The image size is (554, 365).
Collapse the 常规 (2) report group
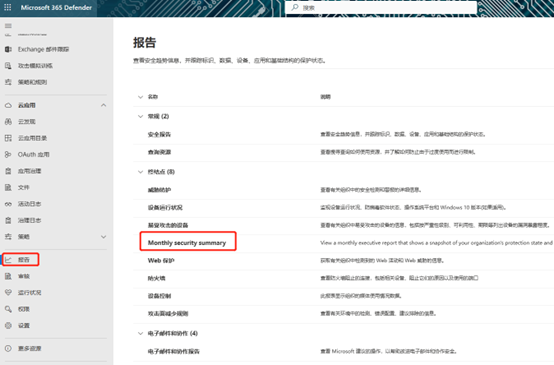pos(140,116)
